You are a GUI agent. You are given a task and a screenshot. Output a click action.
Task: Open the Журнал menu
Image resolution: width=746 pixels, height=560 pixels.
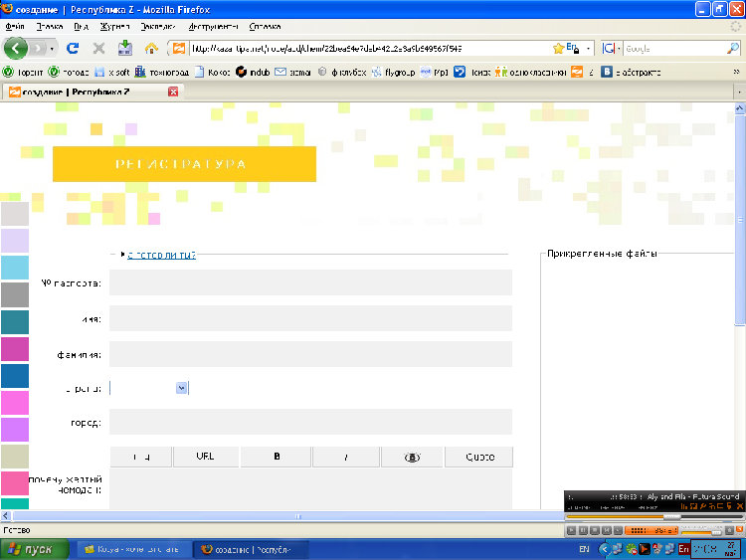114,26
